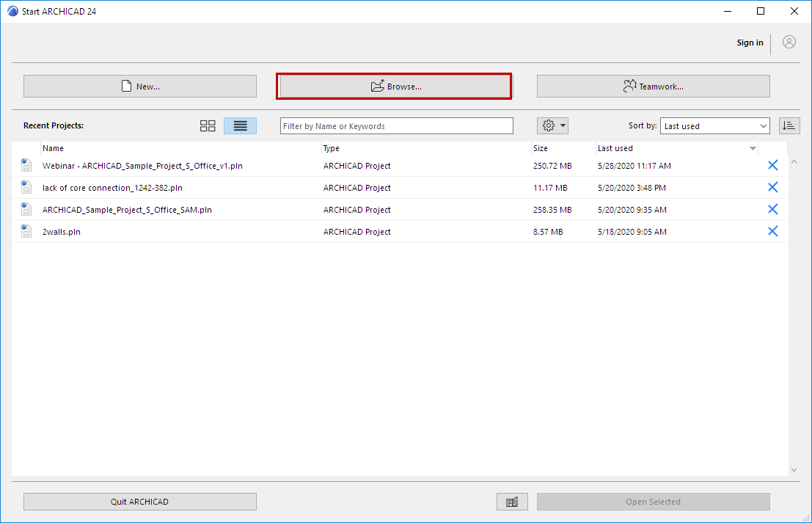Remove 2walls.pln from recent list

coord(772,231)
